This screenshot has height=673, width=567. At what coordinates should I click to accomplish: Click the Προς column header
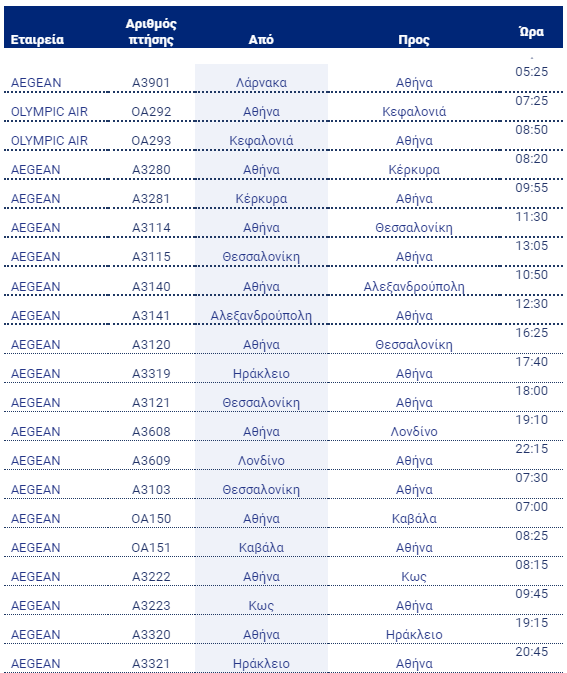click(414, 39)
